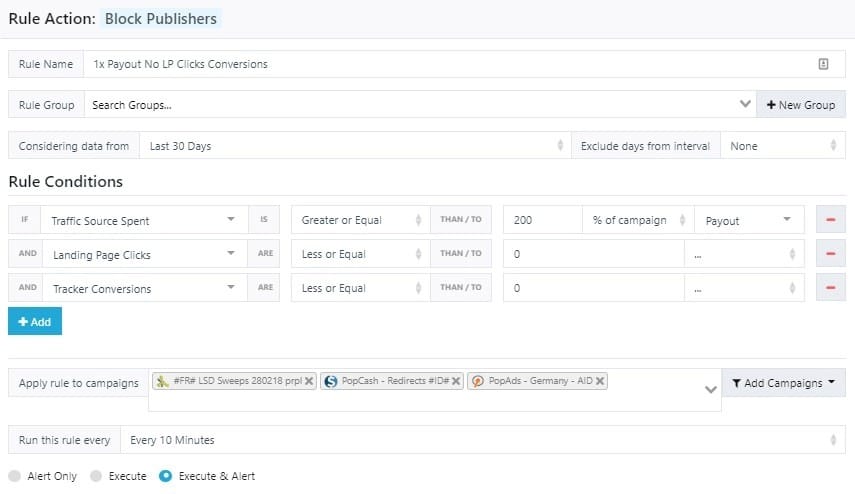855x494 pixels.
Task: Remove the Tracker Conversions condition
Action: (830, 287)
